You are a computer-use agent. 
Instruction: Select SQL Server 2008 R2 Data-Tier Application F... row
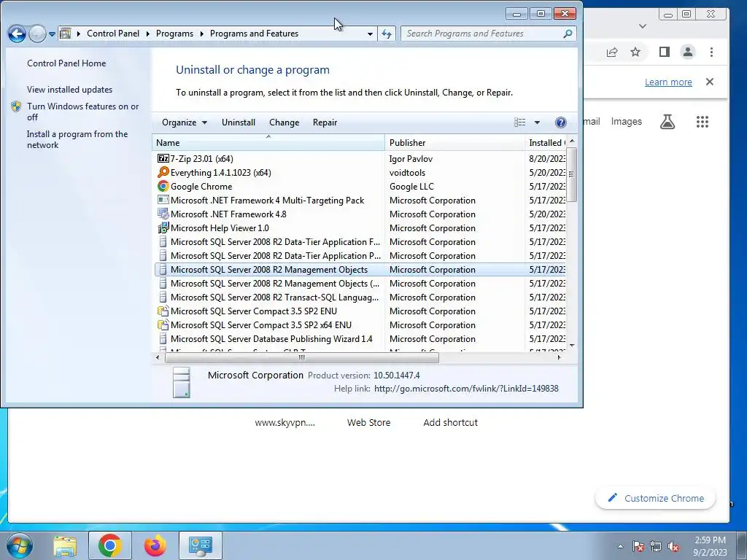(x=360, y=242)
